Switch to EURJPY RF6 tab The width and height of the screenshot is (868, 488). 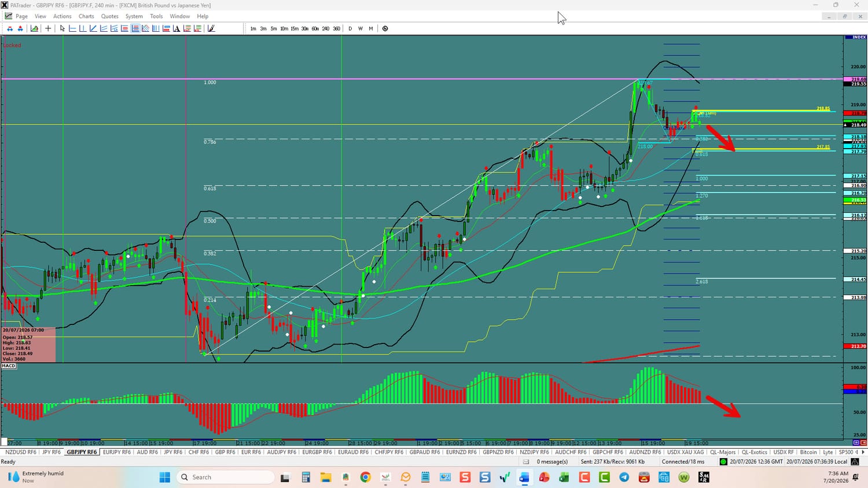click(x=117, y=452)
